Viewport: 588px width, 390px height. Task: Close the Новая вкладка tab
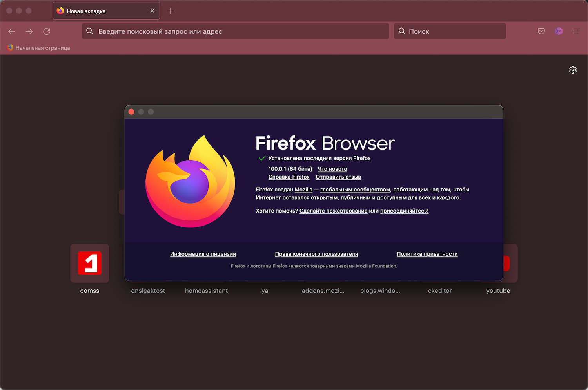pyautogui.click(x=152, y=11)
